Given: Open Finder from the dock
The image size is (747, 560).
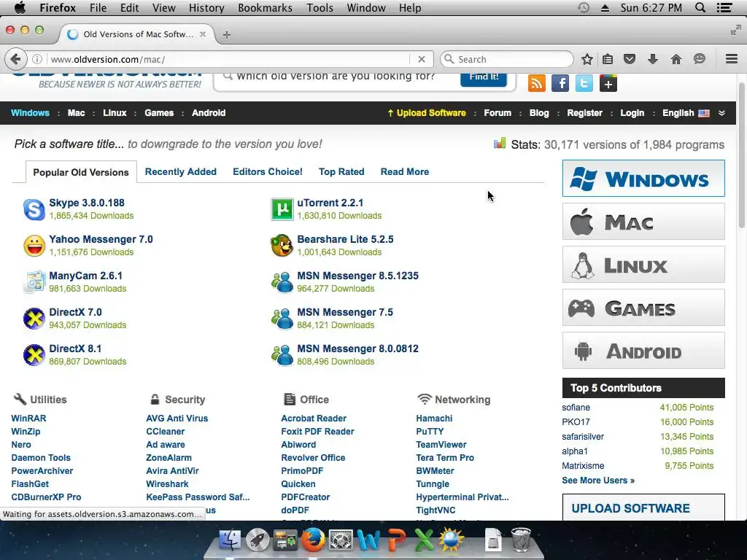Looking at the screenshot, I should 230,540.
